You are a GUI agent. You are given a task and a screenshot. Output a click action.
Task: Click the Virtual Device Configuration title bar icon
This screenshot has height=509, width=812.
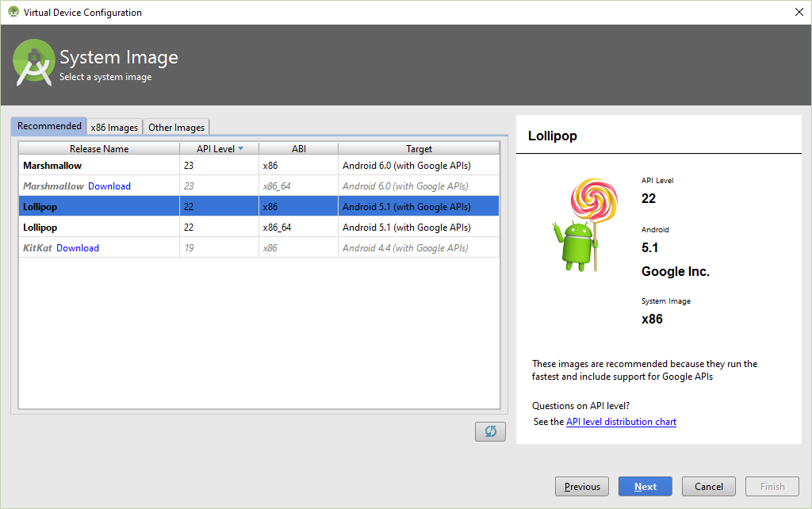point(13,12)
